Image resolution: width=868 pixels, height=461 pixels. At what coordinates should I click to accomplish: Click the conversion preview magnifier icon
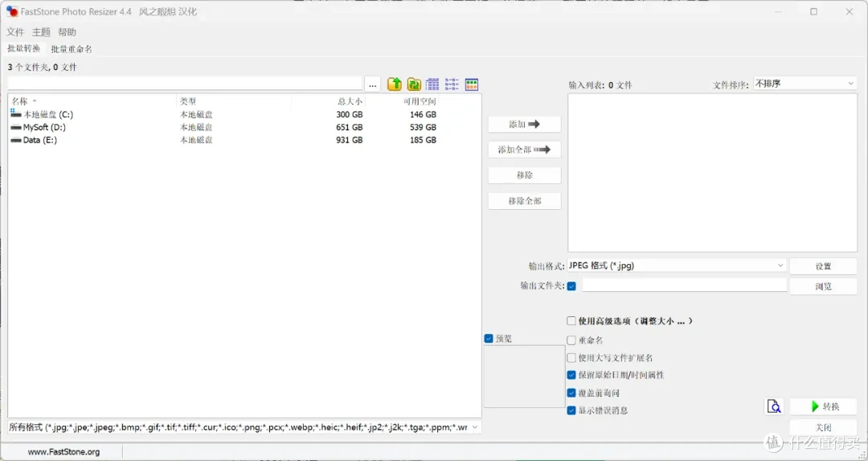[x=775, y=406]
